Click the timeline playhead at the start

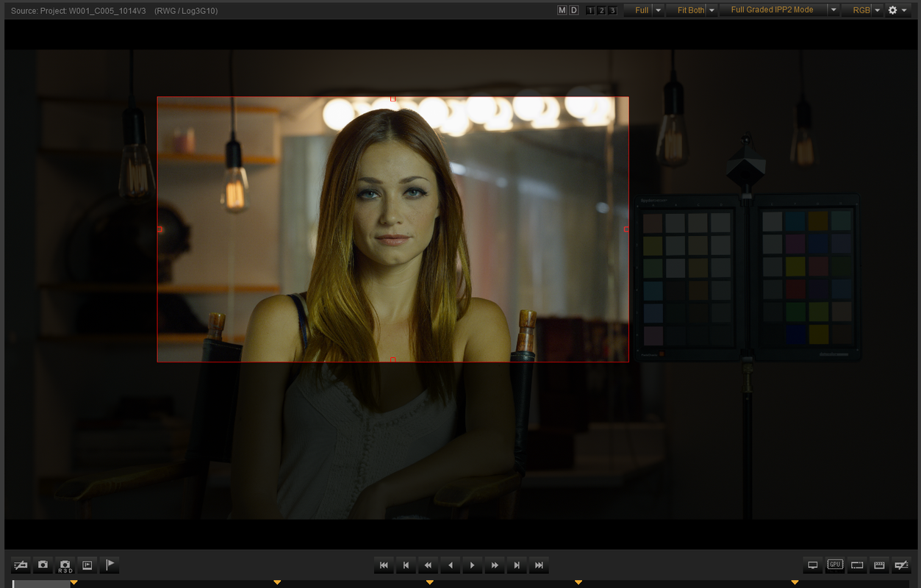pos(13,584)
